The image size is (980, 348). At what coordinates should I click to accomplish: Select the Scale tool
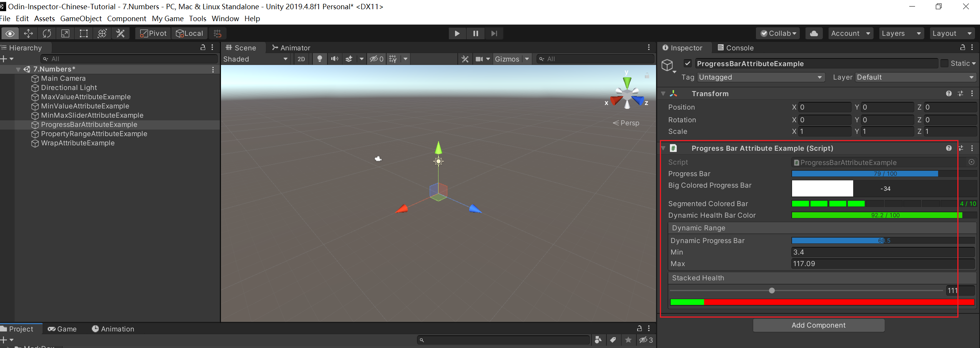(65, 33)
